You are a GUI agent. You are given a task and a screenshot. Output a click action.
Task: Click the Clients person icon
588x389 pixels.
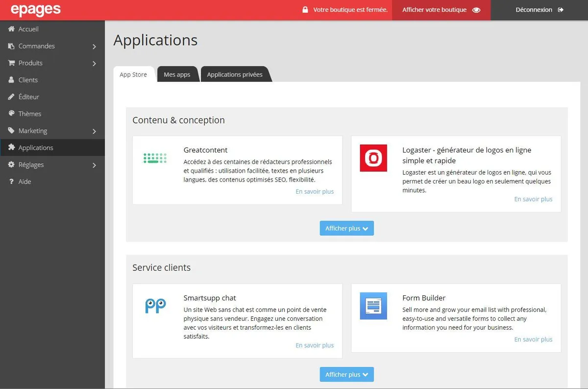(x=11, y=80)
